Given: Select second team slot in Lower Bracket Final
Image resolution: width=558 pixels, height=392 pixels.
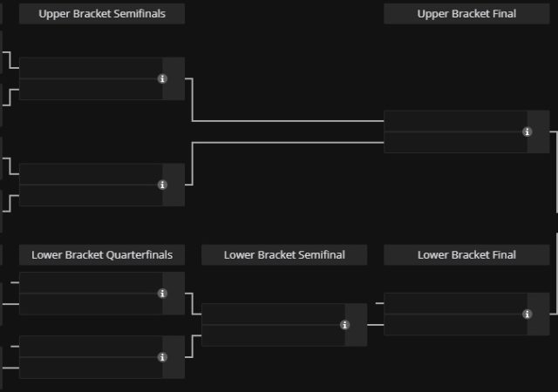Looking at the screenshot, I should [453, 324].
